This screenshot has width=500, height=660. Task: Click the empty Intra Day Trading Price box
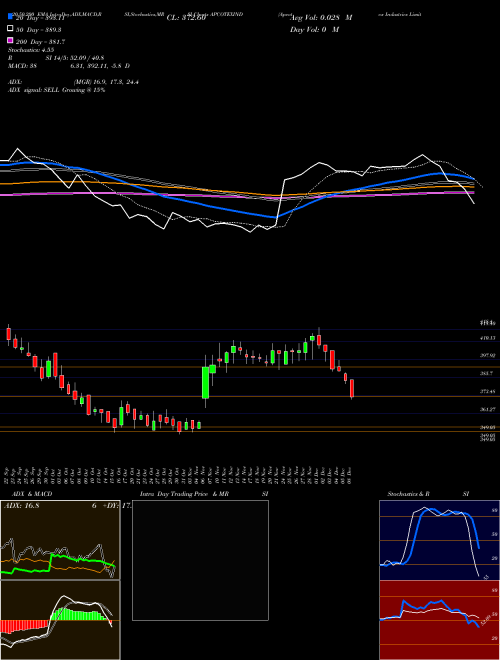pyautogui.click(x=200, y=560)
